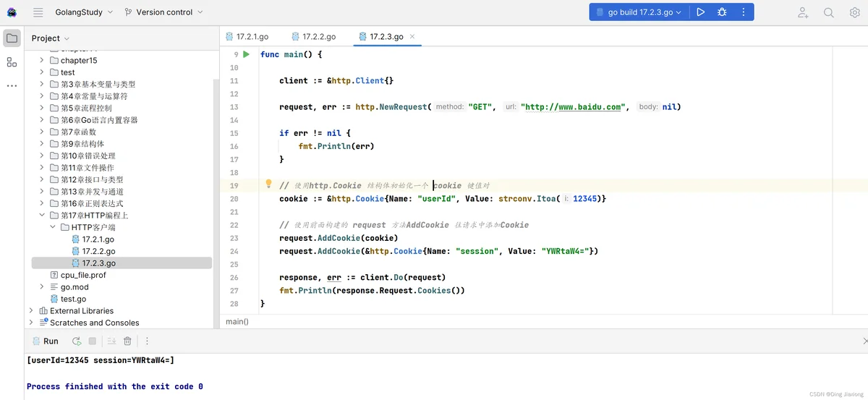Viewport: 868px width, 400px height.
Task: Select the Run tab in bottom panel
Action: click(x=45, y=341)
